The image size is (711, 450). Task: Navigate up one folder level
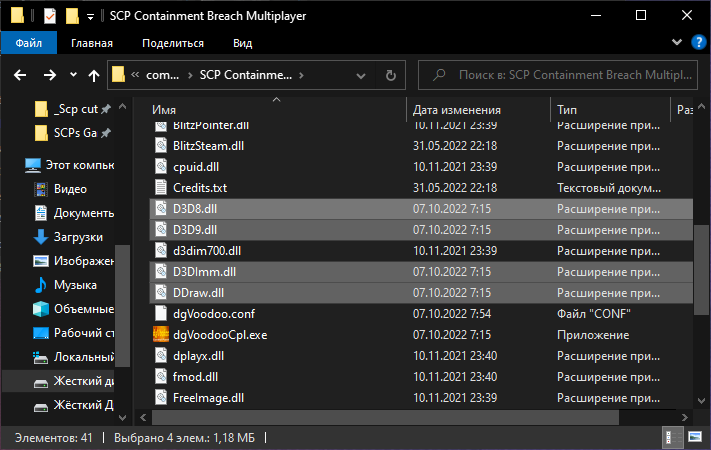tap(95, 75)
